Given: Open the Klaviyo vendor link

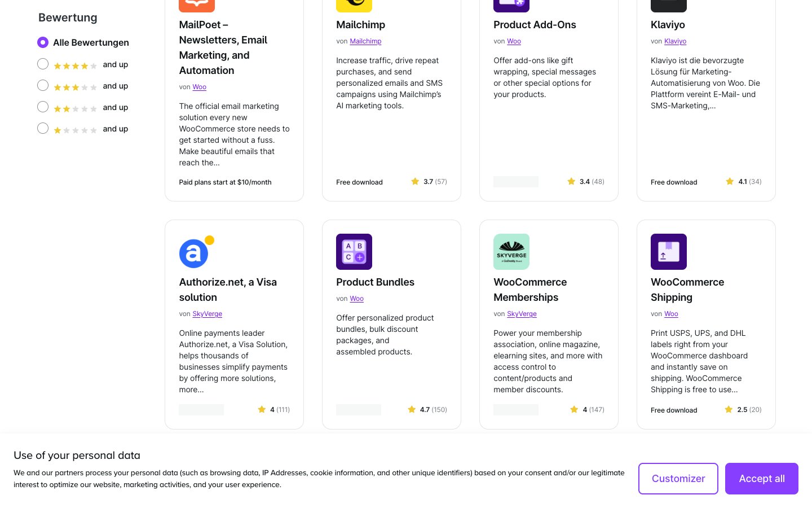Looking at the screenshot, I should pyautogui.click(x=675, y=41).
